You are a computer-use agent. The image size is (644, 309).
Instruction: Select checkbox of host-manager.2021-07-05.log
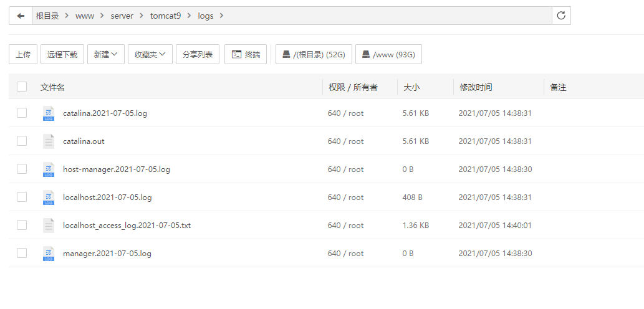coord(22,169)
